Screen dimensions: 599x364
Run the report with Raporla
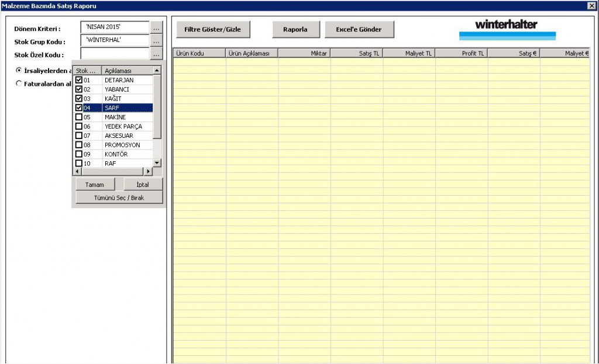pos(295,29)
